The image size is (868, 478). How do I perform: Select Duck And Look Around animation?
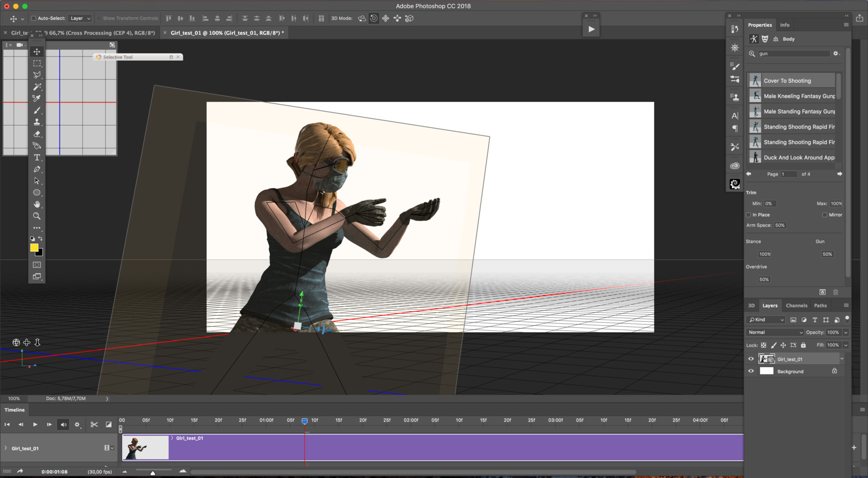coord(792,158)
